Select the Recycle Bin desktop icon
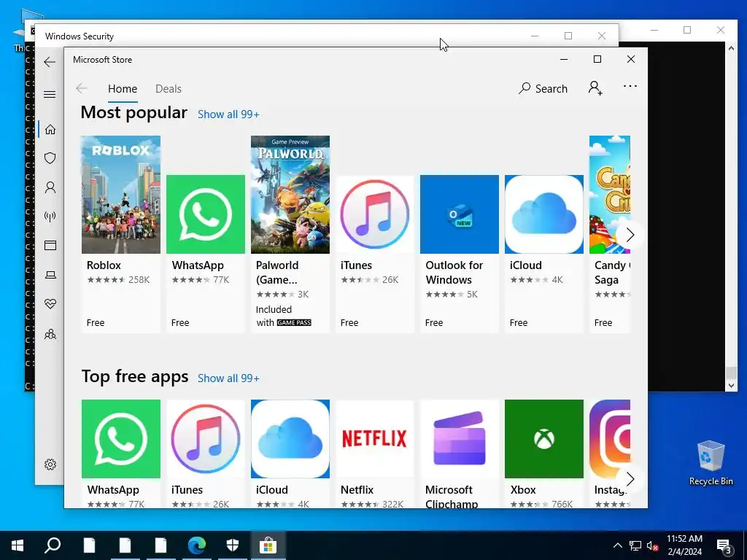The height and width of the screenshot is (560, 747). pyautogui.click(x=711, y=462)
